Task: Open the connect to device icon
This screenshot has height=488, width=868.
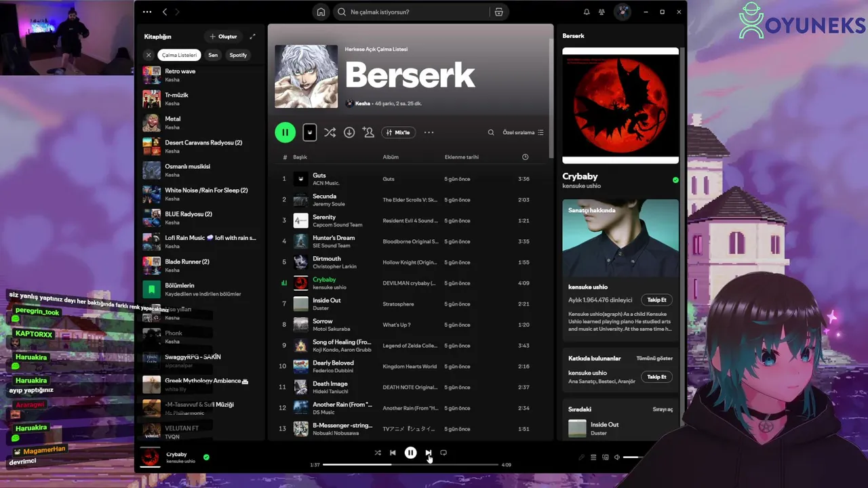Action: (x=606, y=457)
